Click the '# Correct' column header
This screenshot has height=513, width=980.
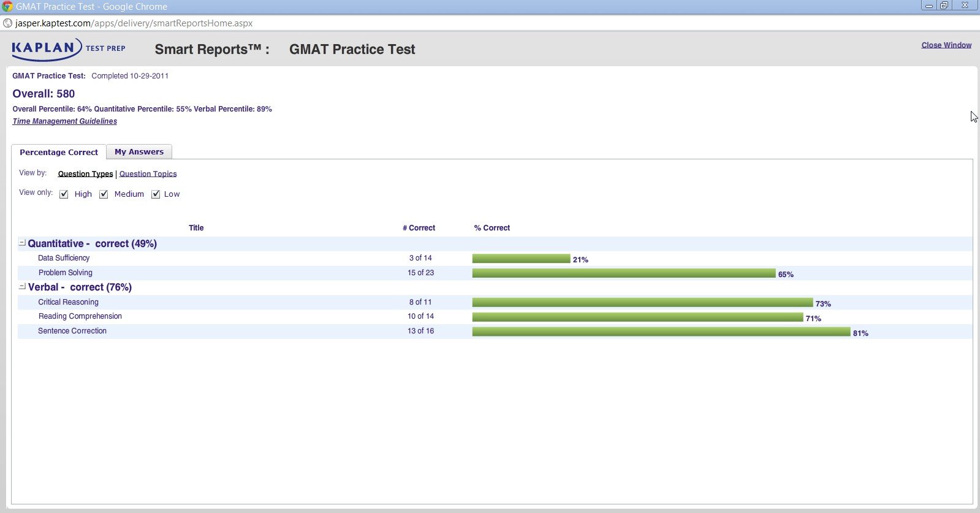(419, 228)
